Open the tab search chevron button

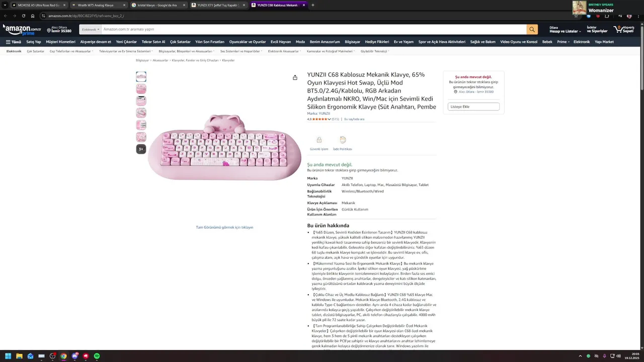point(5,5)
